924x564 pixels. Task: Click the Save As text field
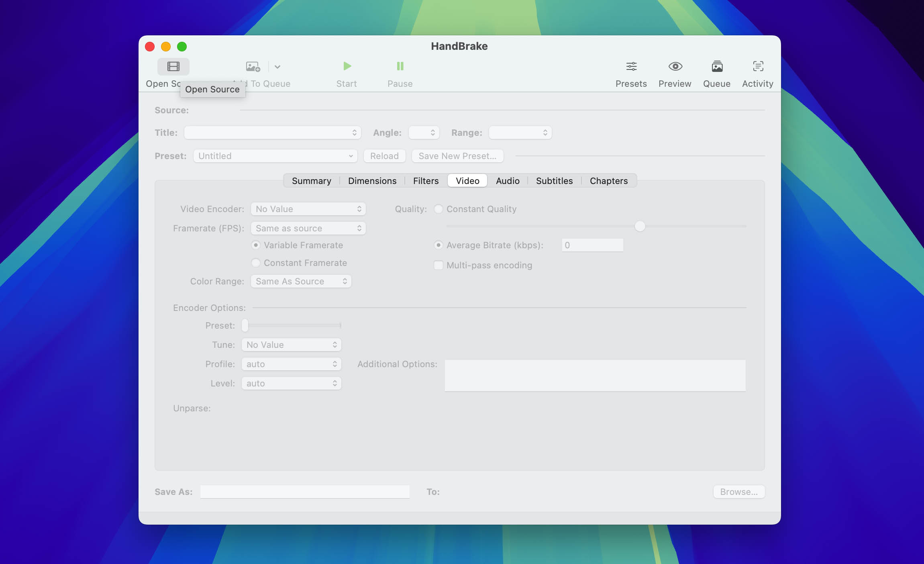pos(305,492)
